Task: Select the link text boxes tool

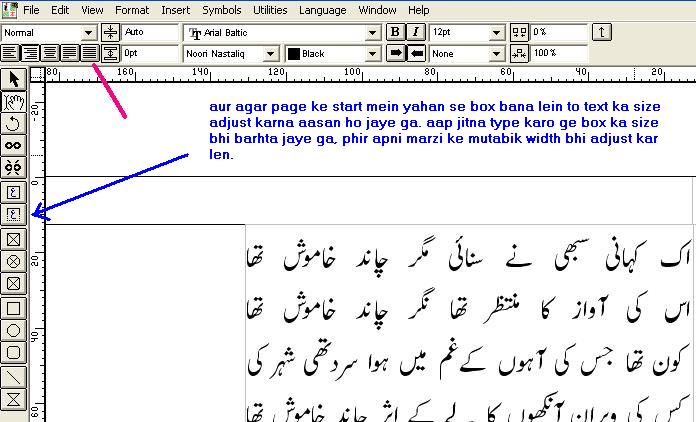Action: [x=13, y=145]
